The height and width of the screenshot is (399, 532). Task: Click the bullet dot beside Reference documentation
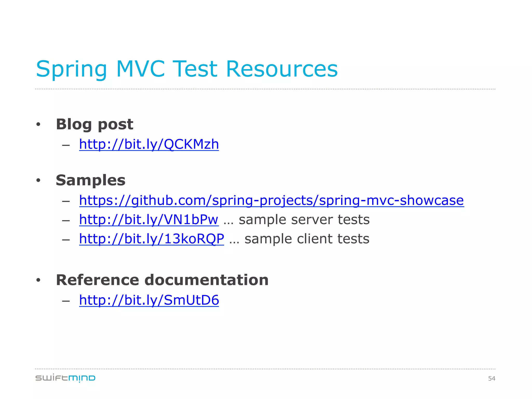tap(38, 280)
